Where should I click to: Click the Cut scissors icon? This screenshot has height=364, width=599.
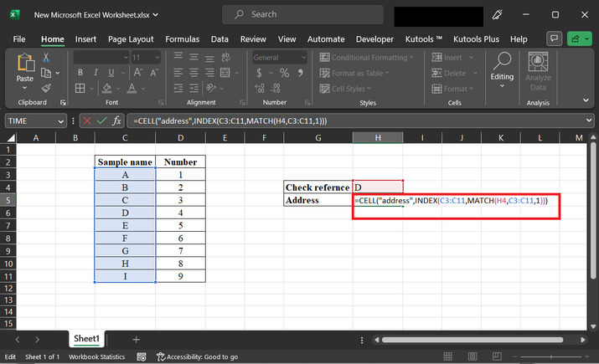(46, 58)
